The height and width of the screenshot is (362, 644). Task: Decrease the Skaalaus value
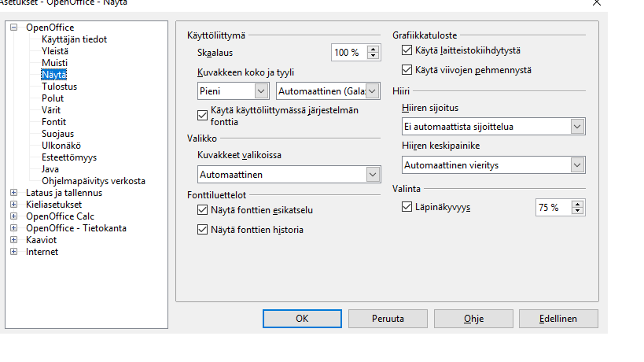tap(373, 56)
